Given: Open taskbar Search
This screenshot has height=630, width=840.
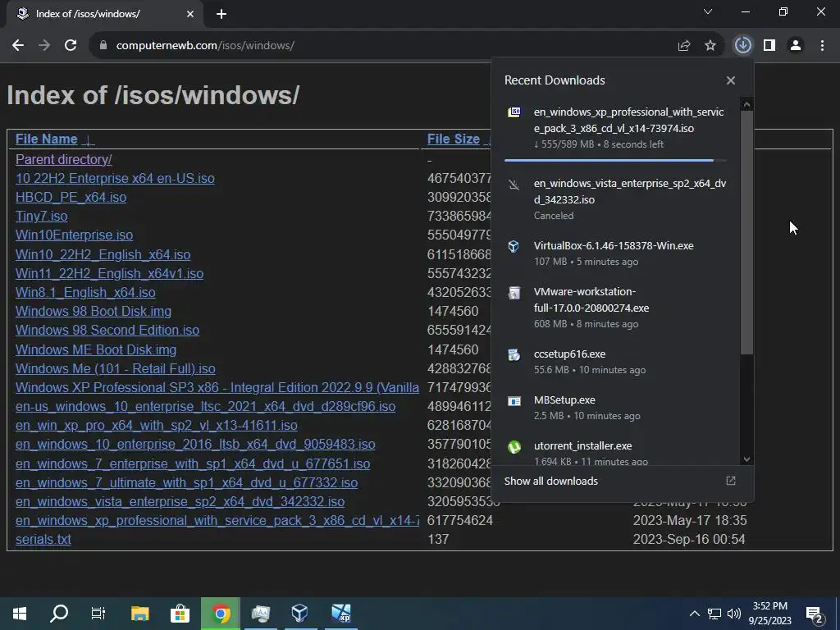Looking at the screenshot, I should point(59,614).
